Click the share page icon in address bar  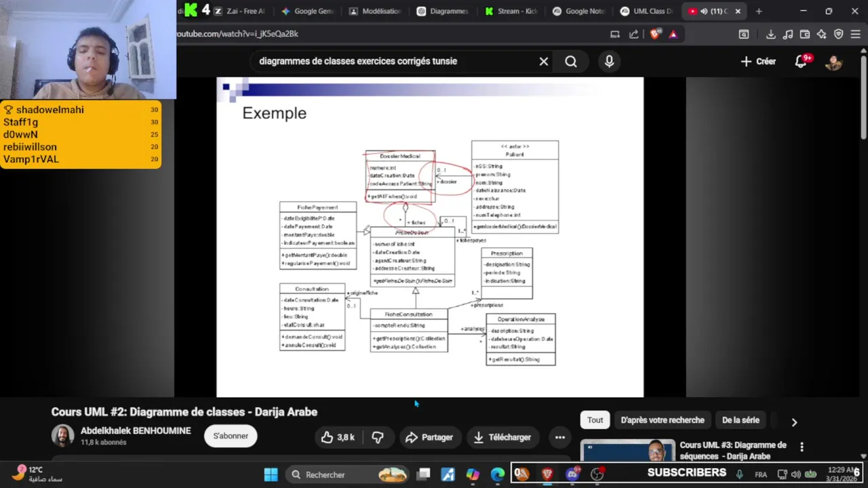633,34
